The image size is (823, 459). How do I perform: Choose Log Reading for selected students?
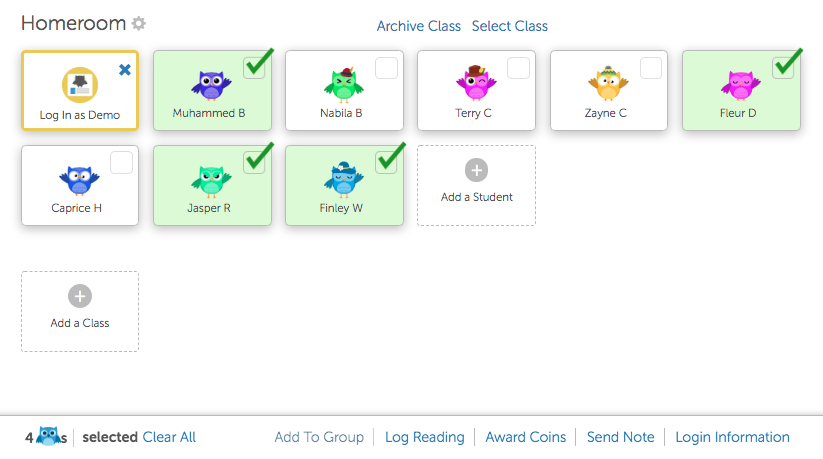click(x=425, y=437)
